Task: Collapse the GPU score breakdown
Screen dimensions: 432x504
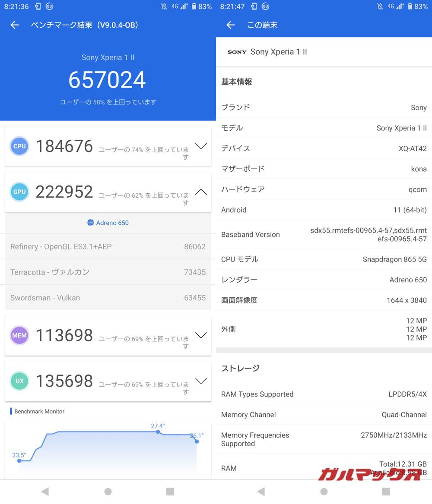Action: point(200,192)
